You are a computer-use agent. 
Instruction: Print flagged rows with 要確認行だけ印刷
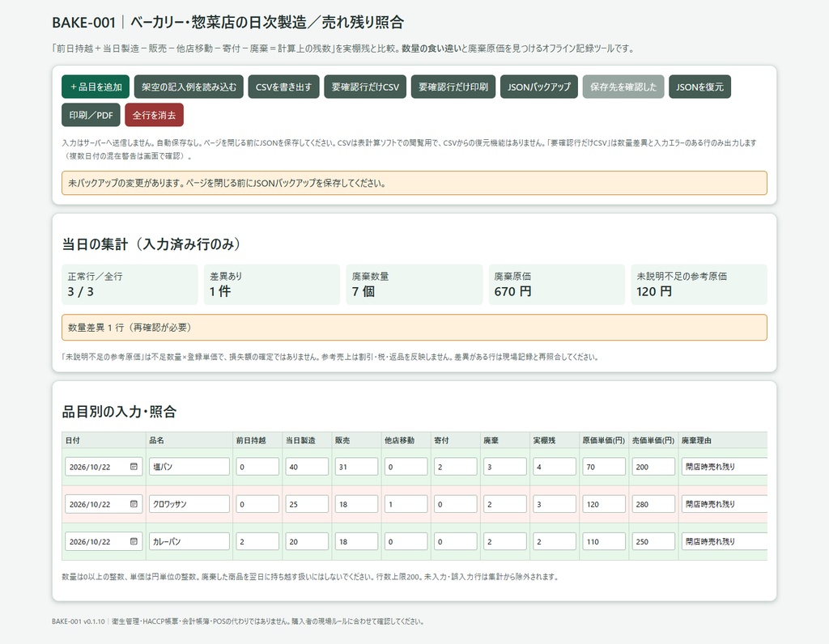click(453, 87)
